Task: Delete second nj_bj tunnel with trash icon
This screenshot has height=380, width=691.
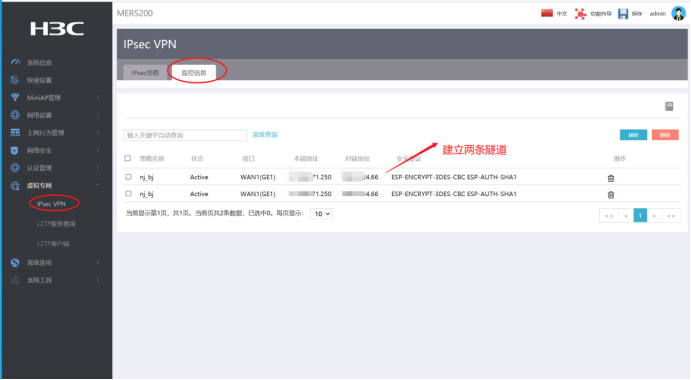Action: [x=611, y=195]
